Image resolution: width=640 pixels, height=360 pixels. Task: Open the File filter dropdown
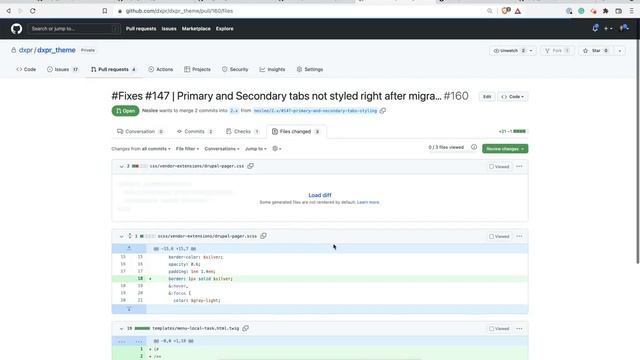click(187, 149)
